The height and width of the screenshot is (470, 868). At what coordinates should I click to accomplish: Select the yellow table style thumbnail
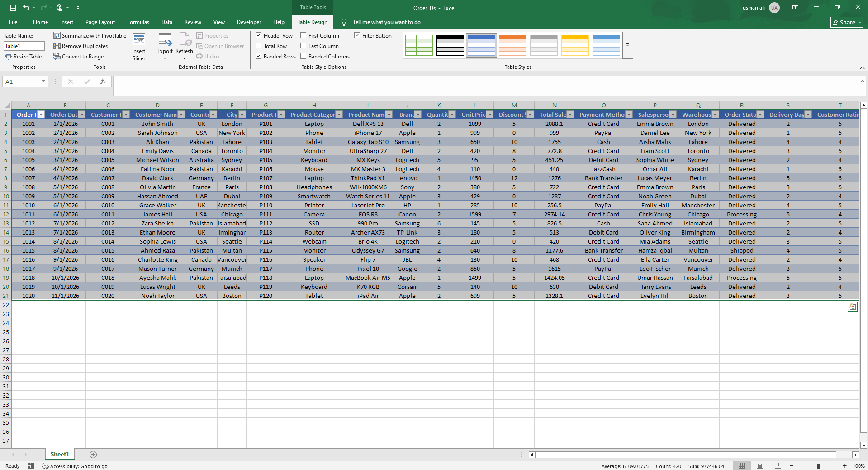(575, 45)
